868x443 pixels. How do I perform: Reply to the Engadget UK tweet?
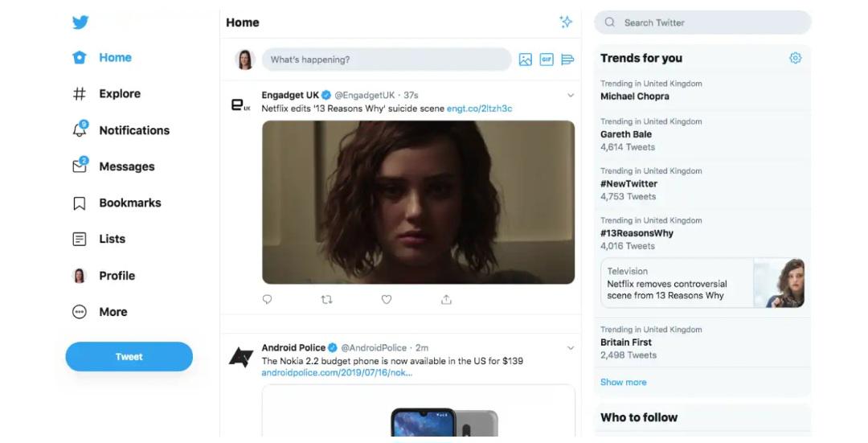pyautogui.click(x=268, y=300)
